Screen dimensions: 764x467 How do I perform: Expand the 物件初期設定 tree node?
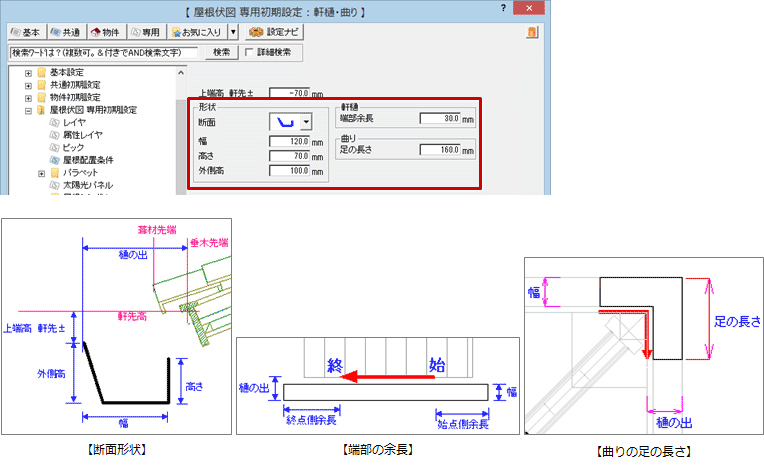pos(28,98)
